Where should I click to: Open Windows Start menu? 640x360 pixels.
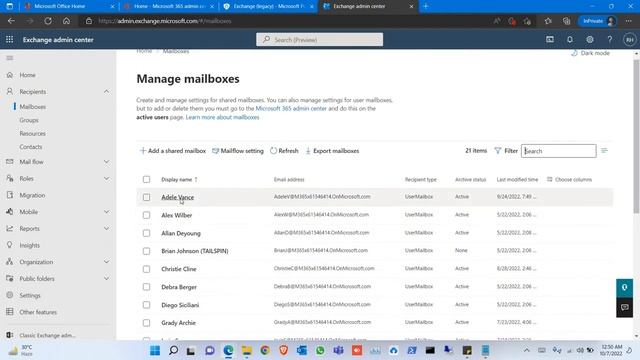[155, 350]
